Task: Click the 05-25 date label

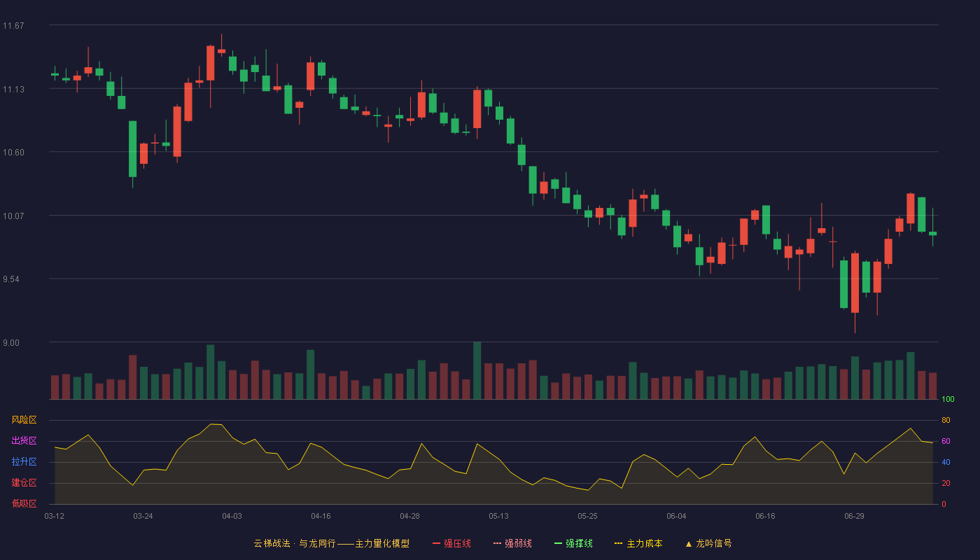Action: click(x=587, y=516)
